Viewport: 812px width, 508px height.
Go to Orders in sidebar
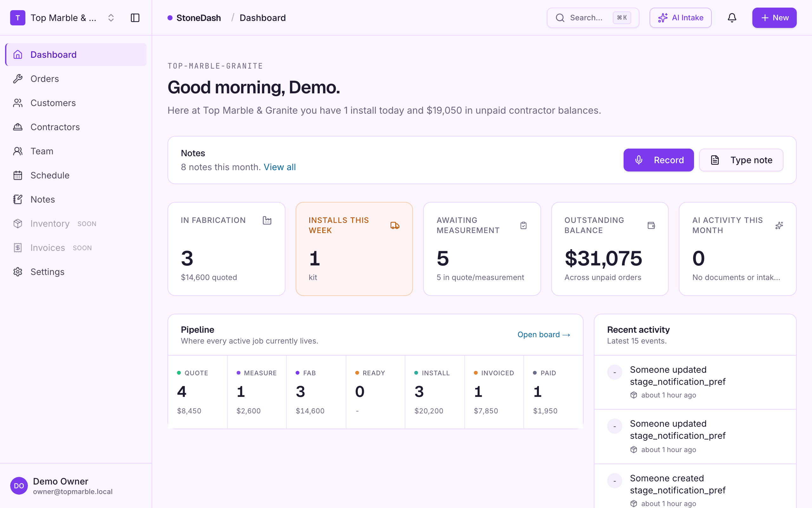click(x=76, y=79)
